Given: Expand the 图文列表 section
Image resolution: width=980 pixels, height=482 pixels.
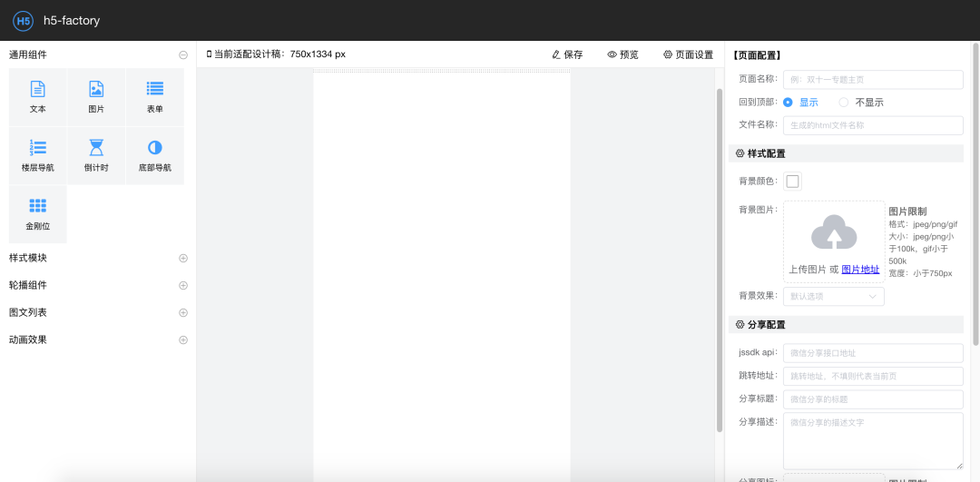Looking at the screenshot, I should pos(183,312).
